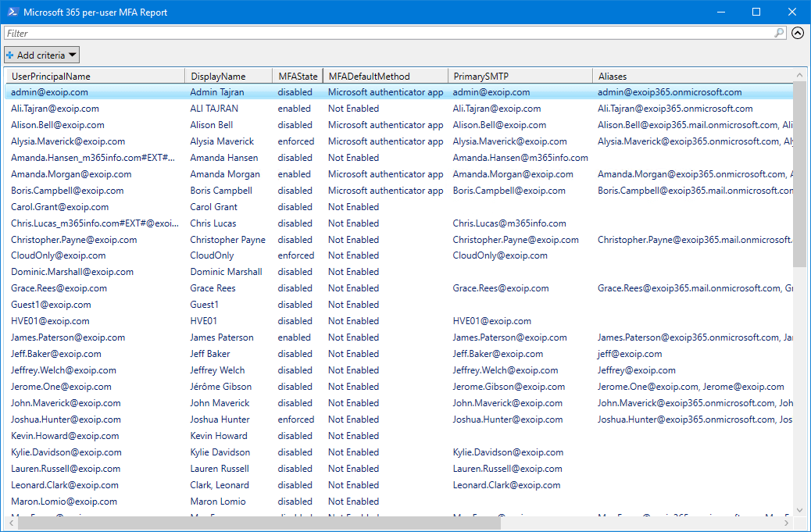The width and height of the screenshot is (811, 532).
Task: Click Microsoft authenticator app for Alison Bell
Action: tap(385, 125)
